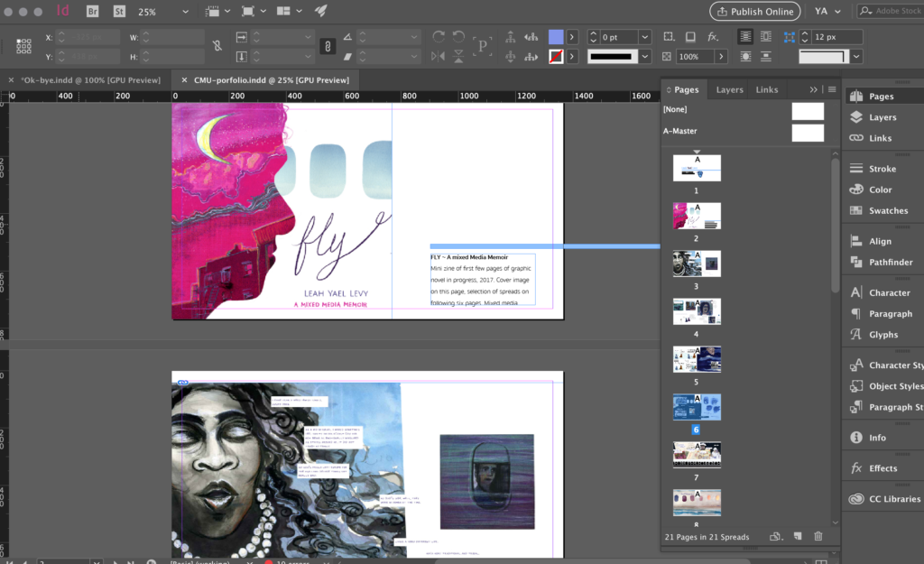Open the 100% opacity slider arrow
The width and height of the screenshot is (924, 564).
tap(721, 57)
